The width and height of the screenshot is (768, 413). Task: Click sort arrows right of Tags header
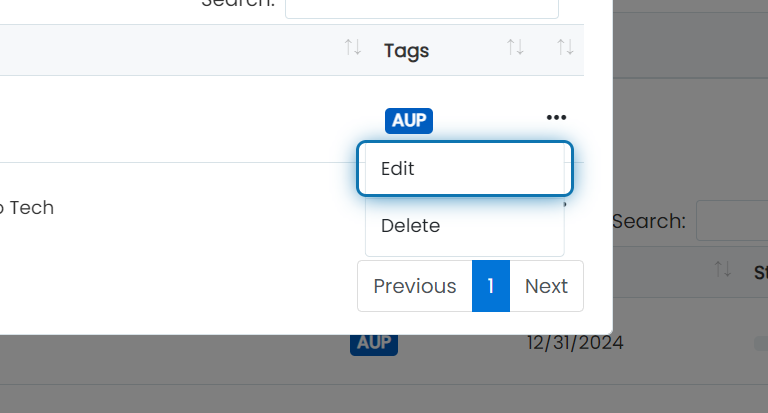515,48
